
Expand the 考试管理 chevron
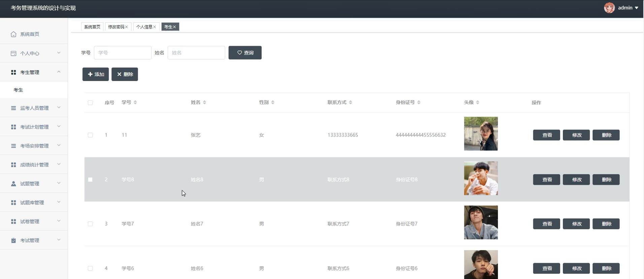(x=59, y=240)
